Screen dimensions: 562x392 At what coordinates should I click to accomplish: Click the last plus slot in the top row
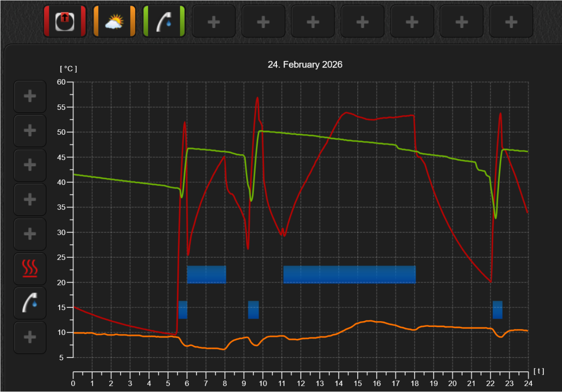click(x=511, y=21)
